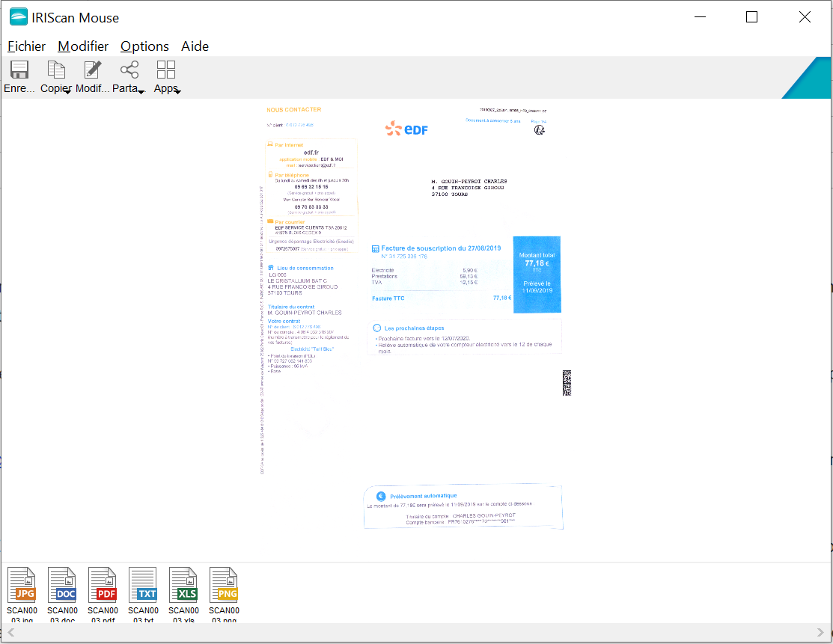Expand the Apps dropdown arrow
Screen dimensions: 833x644
178,92
